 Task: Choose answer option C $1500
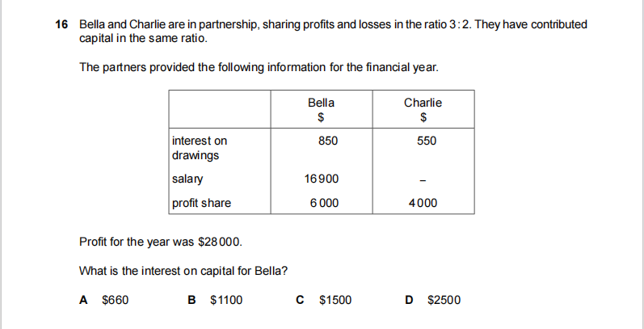(325, 300)
